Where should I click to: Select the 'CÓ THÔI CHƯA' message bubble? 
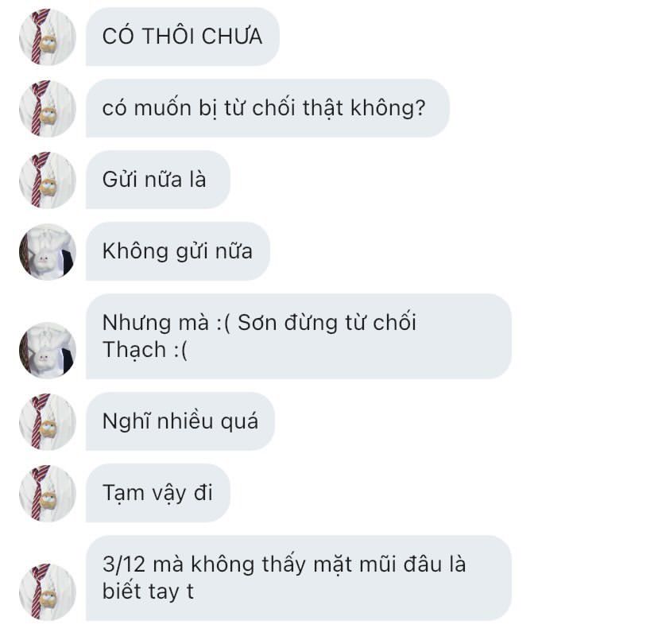tap(183, 37)
